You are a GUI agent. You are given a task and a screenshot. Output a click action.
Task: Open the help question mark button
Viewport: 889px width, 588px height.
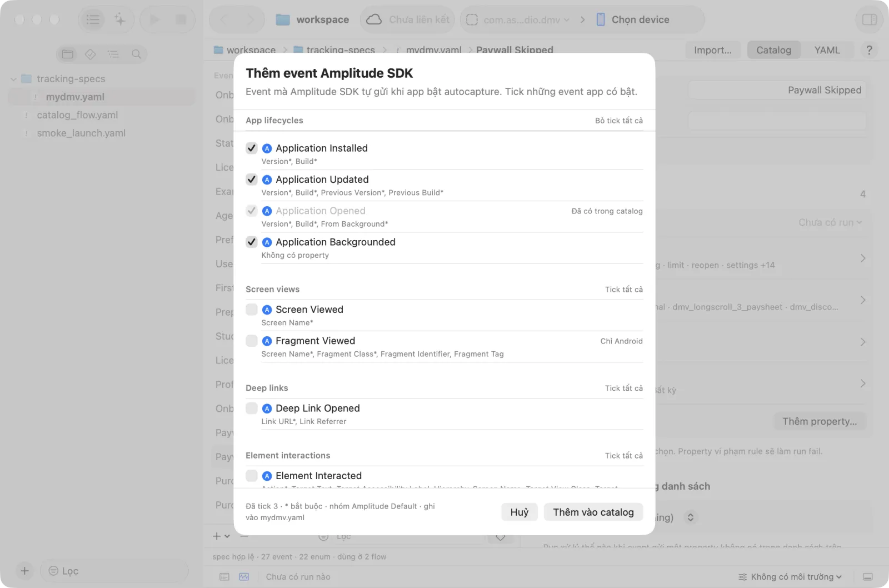pos(869,50)
